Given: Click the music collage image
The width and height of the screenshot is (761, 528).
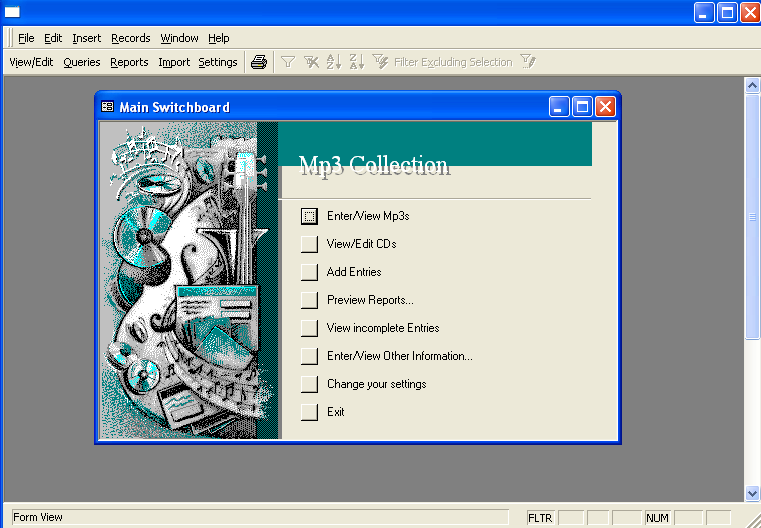Looking at the screenshot, I should pyautogui.click(x=189, y=280).
